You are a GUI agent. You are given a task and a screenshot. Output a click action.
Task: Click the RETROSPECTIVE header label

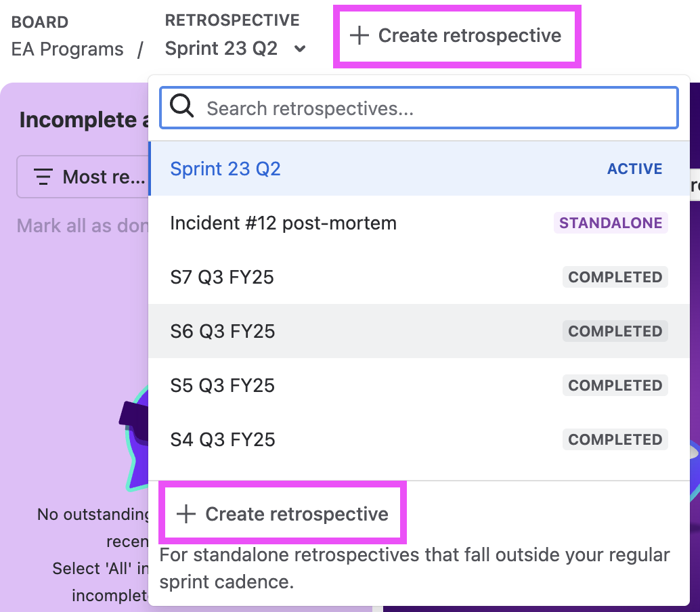[x=232, y=20]
